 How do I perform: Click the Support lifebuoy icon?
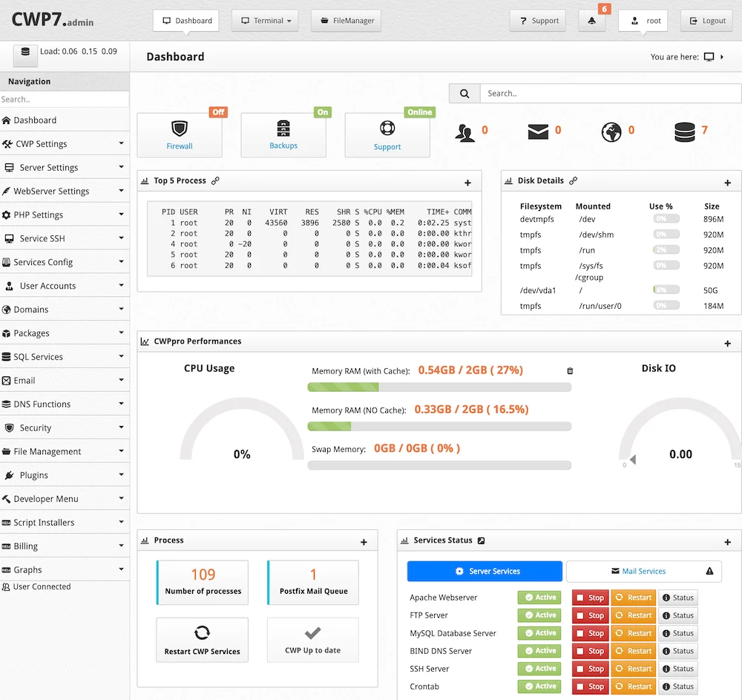(x=387, y=128)
